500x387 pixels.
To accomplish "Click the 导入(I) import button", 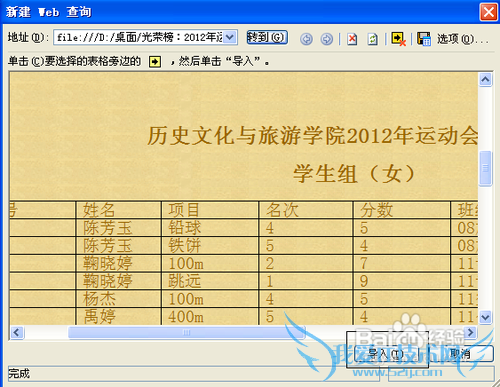I will coord(386,353).
